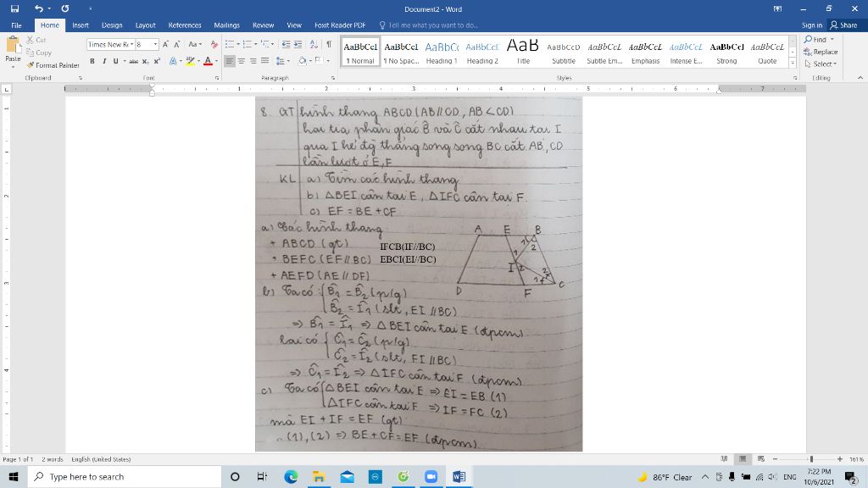Switch to Web Layout view

pos(761,459)
